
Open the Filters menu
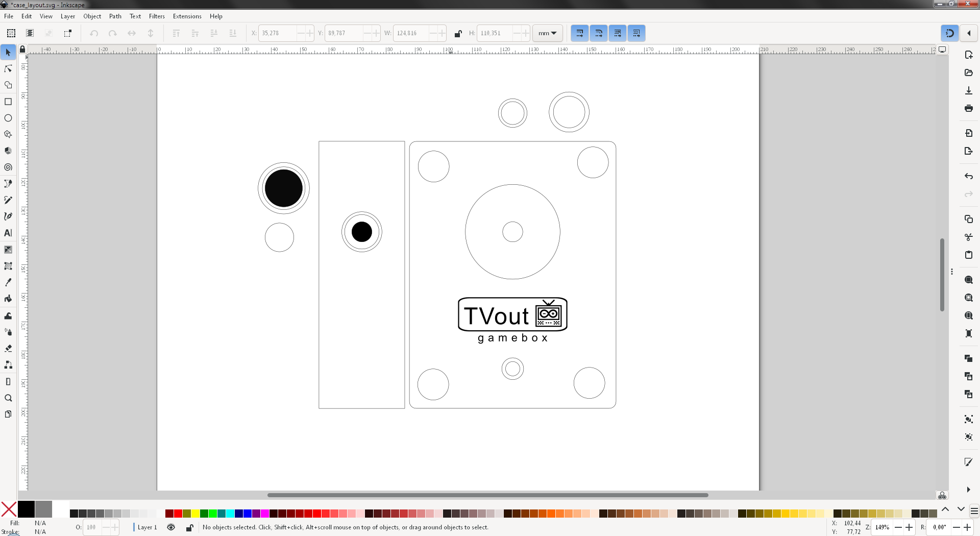(x=157, y=16)
